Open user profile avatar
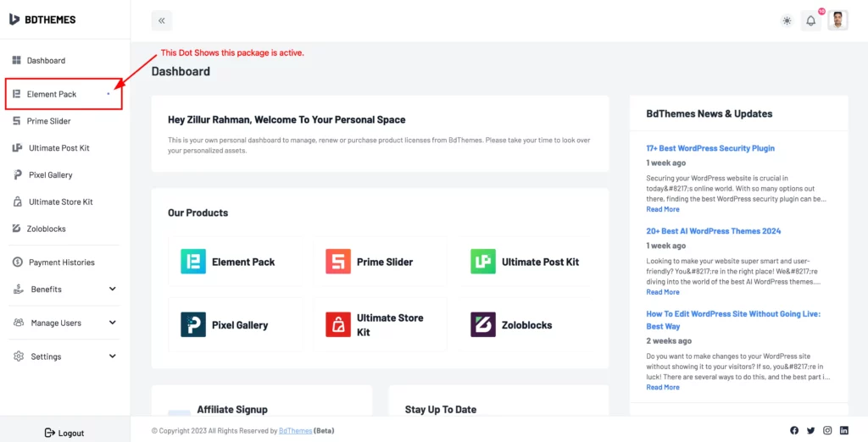Screen dimensions: 868x442 pyautogui.click(x=838, y=21)
